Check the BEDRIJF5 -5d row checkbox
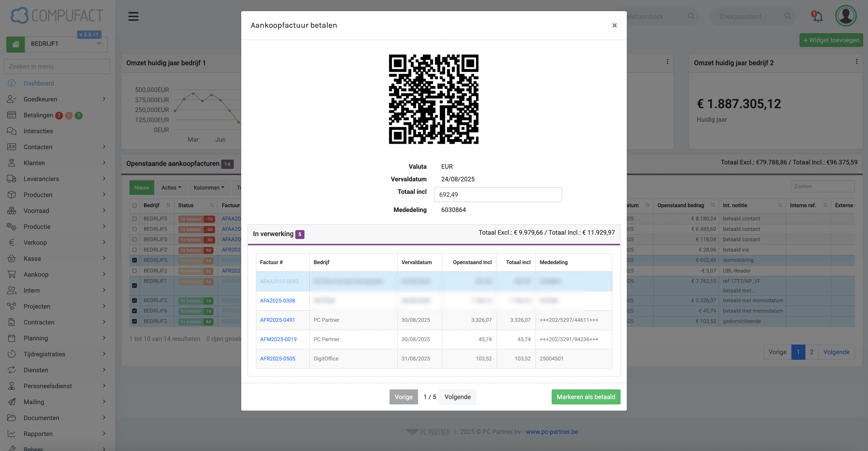 [134, 229]
